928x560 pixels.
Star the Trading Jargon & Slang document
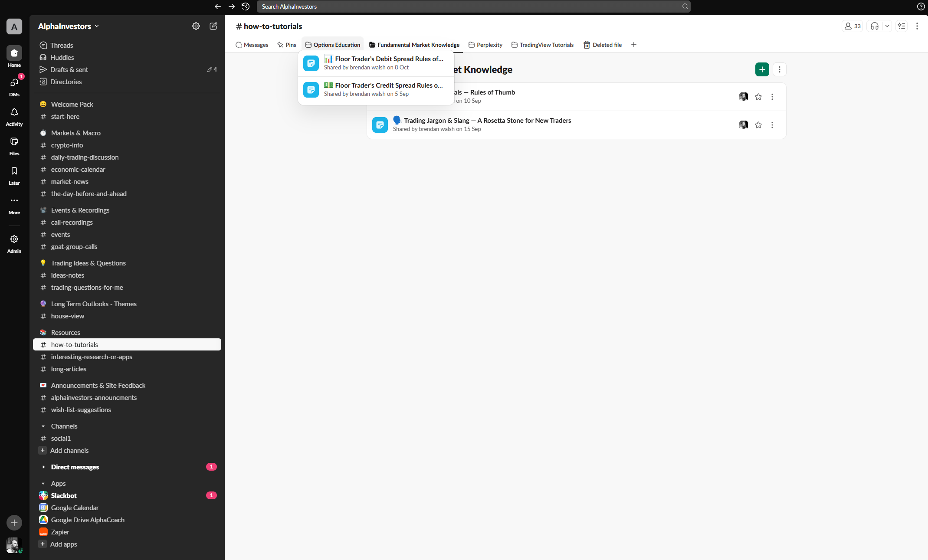point(758,125)
